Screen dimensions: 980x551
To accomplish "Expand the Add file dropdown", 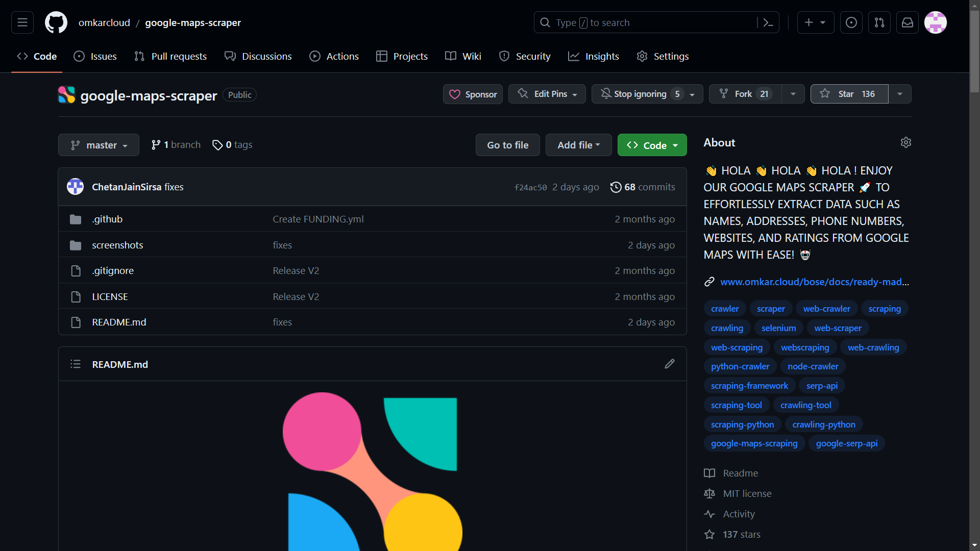I will pyautogui.click(x=578, y=145).
